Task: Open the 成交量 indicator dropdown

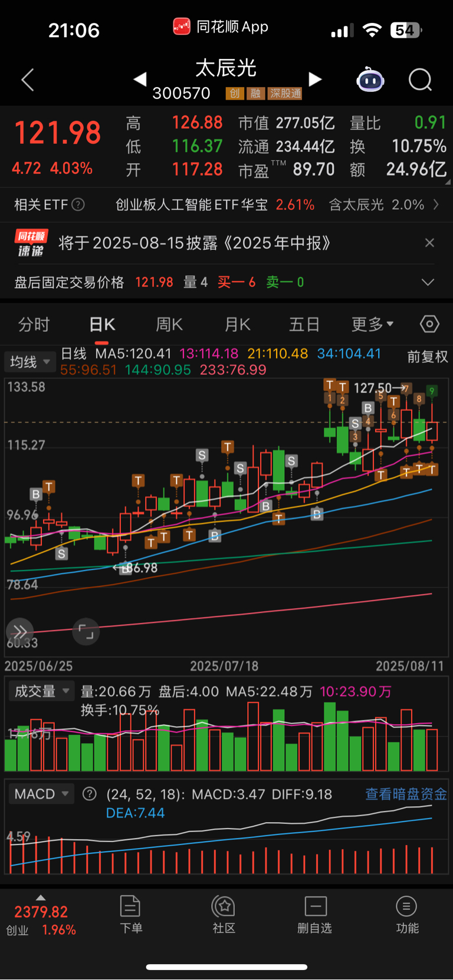Action: 41,691
